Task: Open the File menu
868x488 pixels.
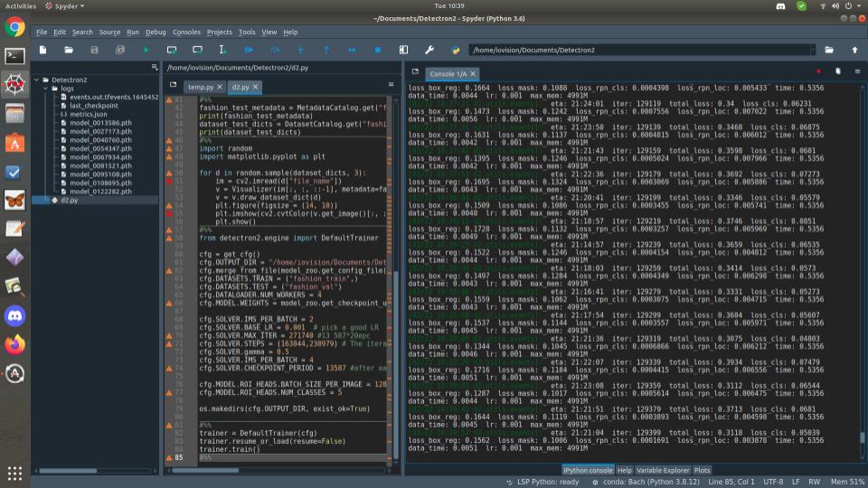Action: (x=42, y=33)
